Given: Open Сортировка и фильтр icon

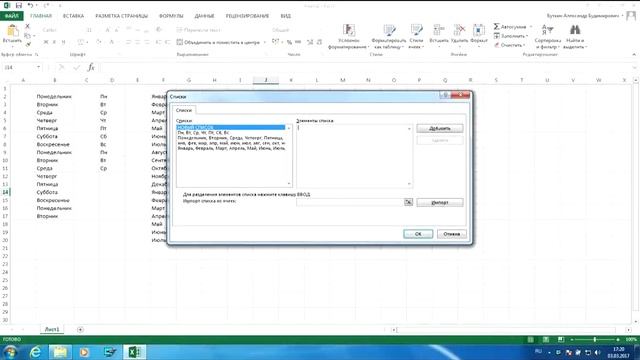Looking at the screenshot, I should pyautogui.click(x=547, y=30).
